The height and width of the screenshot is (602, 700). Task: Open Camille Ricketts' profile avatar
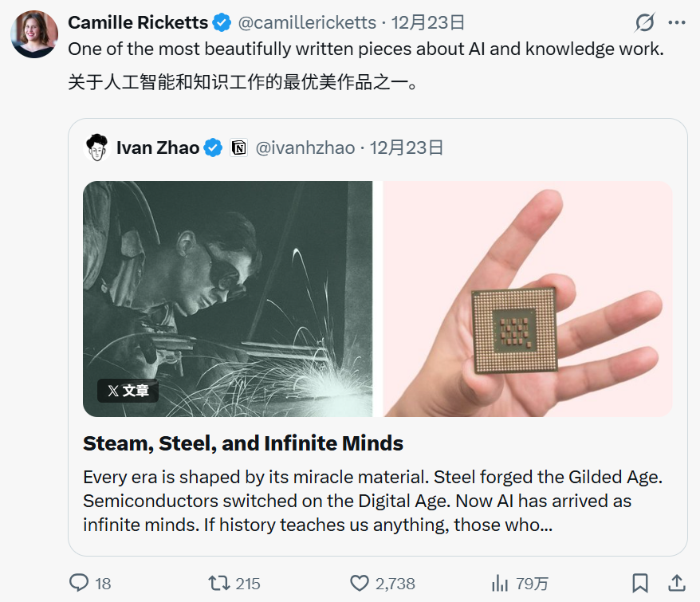tap(34, 34)
